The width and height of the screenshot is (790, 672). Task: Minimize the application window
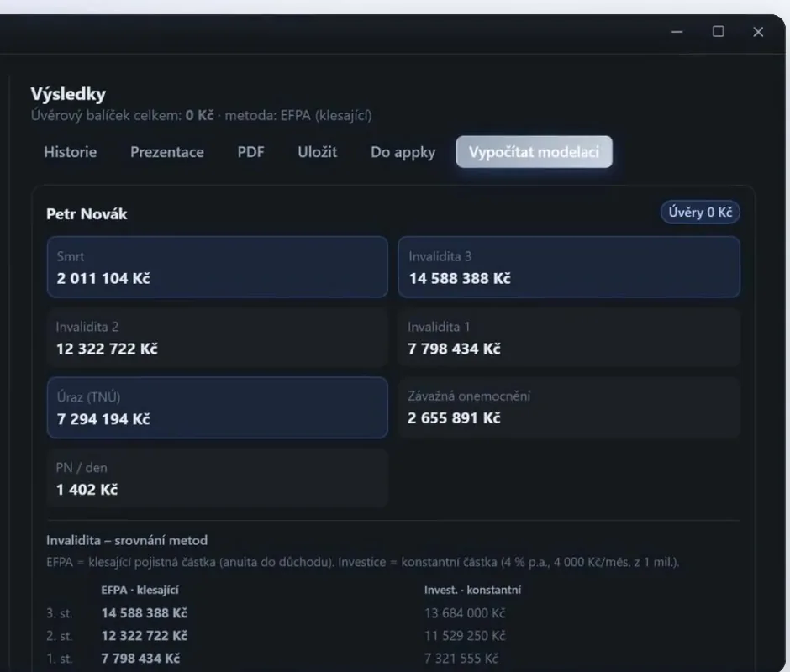677,32
